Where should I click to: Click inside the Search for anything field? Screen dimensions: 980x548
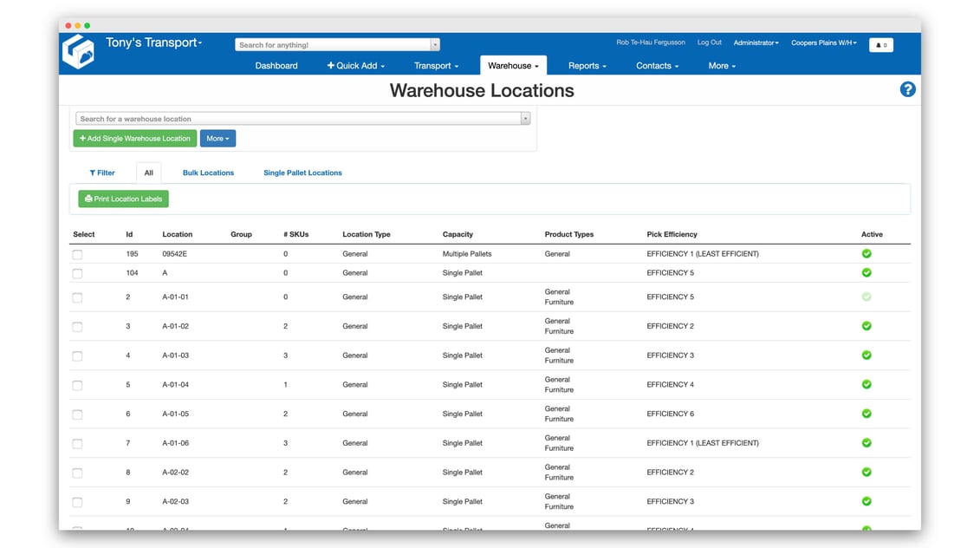tap(329, 43)
